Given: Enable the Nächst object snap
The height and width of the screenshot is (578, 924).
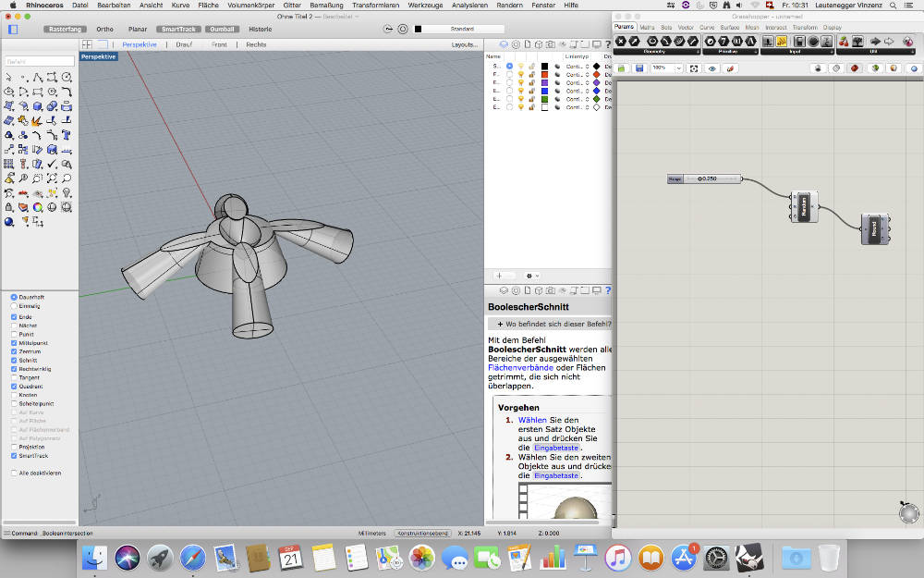Looking at the screenshot, I should (x=14, y=326).
